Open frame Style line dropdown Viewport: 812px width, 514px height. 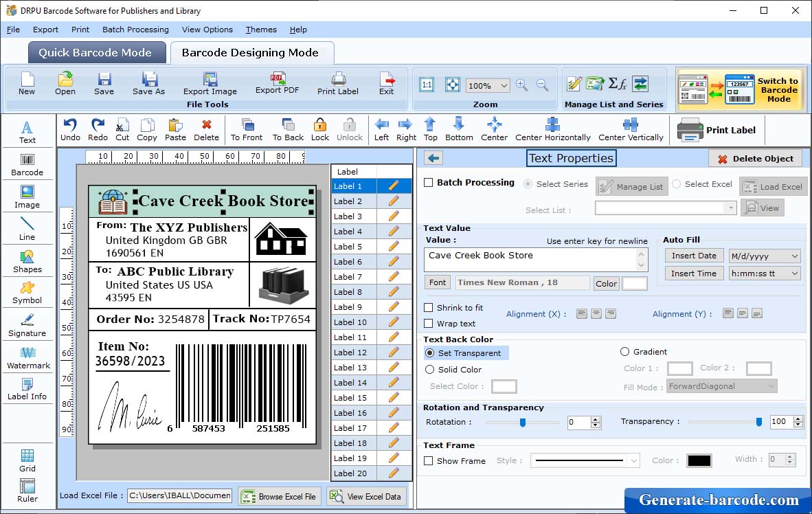click(633, 460)
